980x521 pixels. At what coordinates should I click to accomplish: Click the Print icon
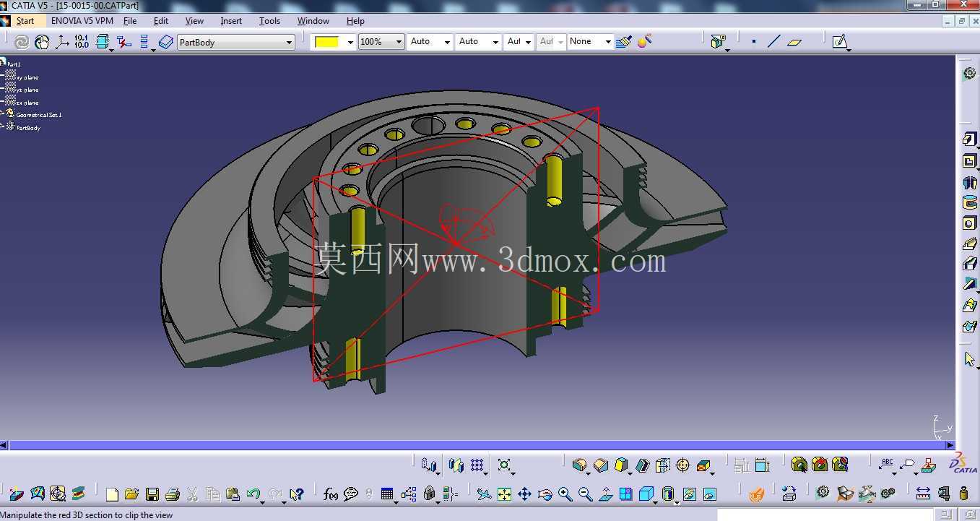coord(172,494)
